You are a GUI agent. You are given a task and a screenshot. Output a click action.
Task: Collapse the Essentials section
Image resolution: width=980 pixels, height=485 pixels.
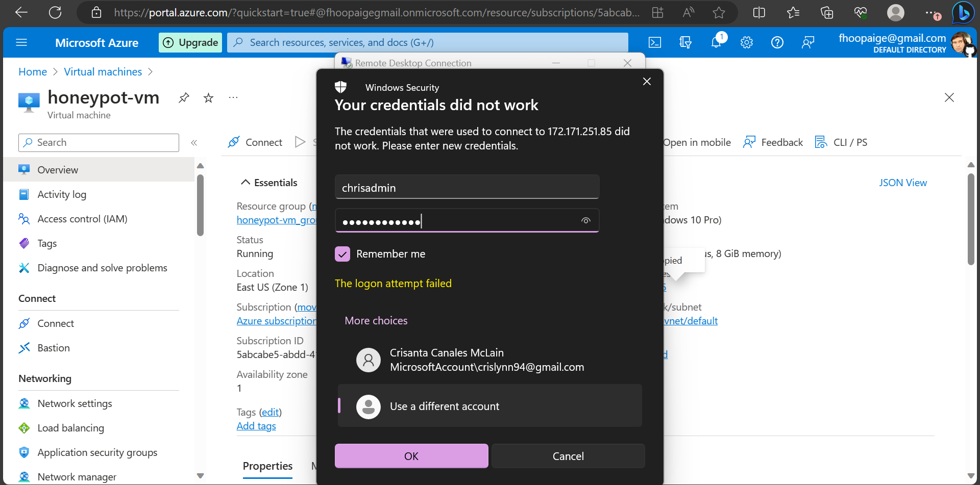[246, 182]
